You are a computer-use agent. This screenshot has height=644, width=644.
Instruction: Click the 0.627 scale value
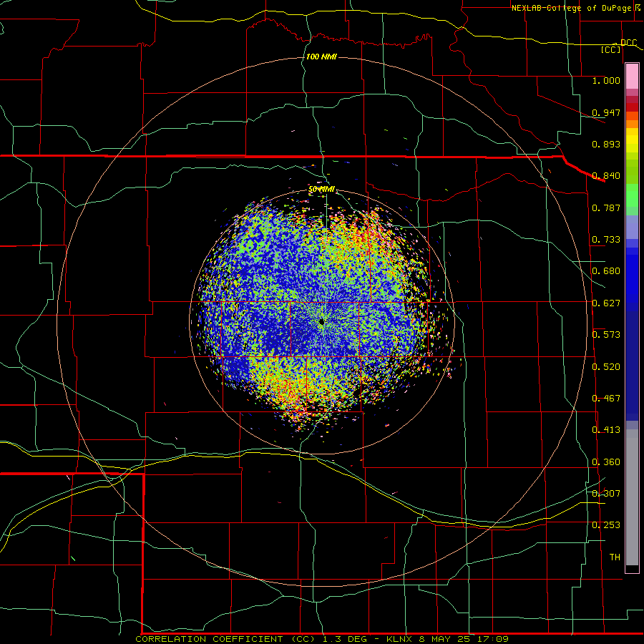pos(606,303)
